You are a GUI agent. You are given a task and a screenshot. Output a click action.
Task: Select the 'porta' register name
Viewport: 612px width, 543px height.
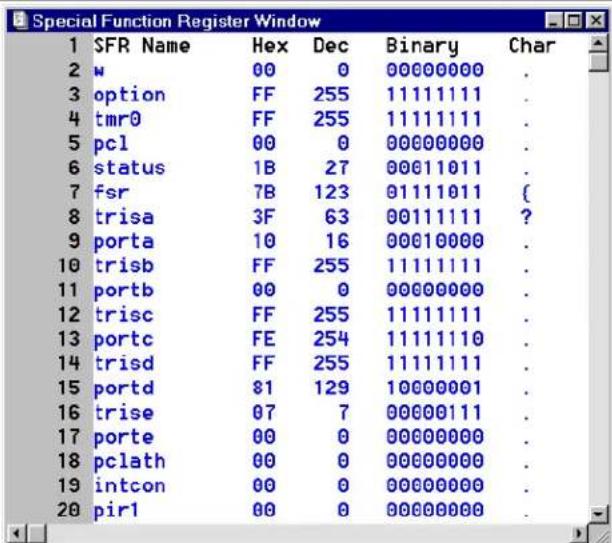(123, 242)
